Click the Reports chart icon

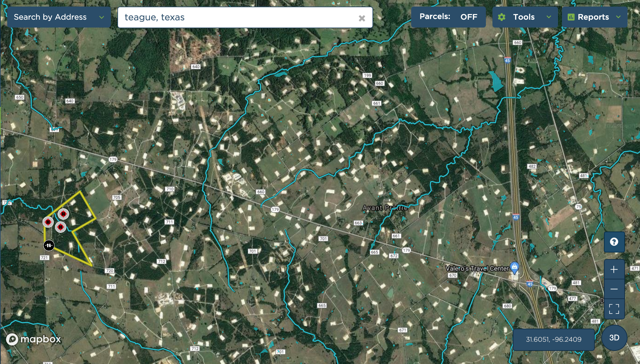tap(571, 17)
